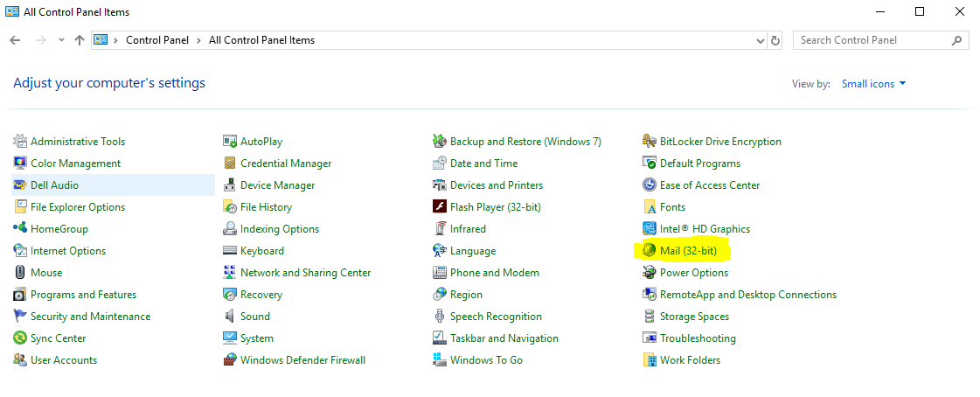Click the Internet Options globe icon
The height and width of the screenshot is (397, 980).
[x=20, y=251]
